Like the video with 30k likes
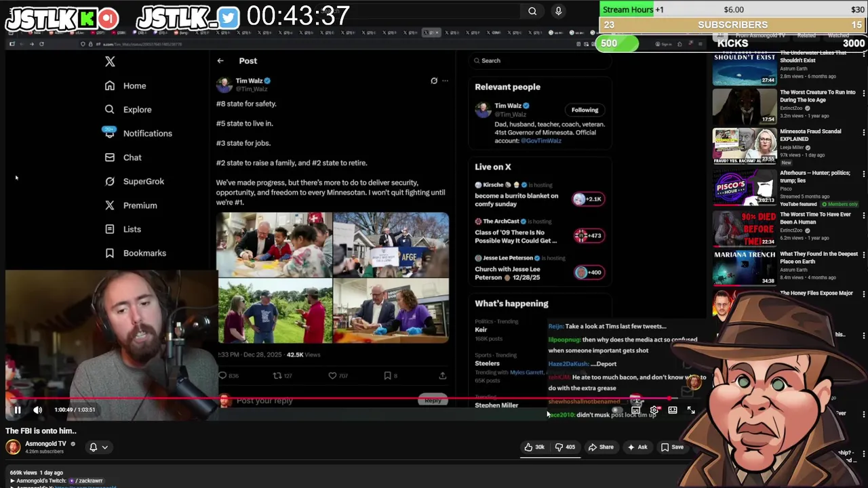 pos(535,447)
